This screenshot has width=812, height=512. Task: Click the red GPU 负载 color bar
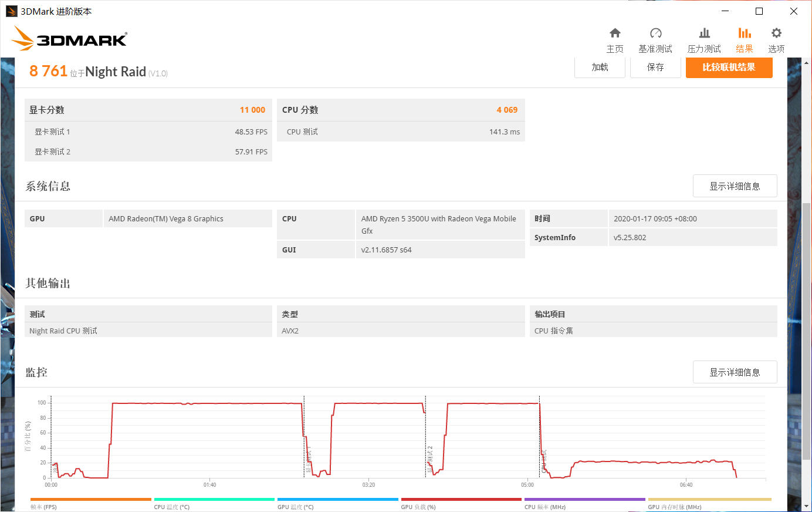point(461,500)
